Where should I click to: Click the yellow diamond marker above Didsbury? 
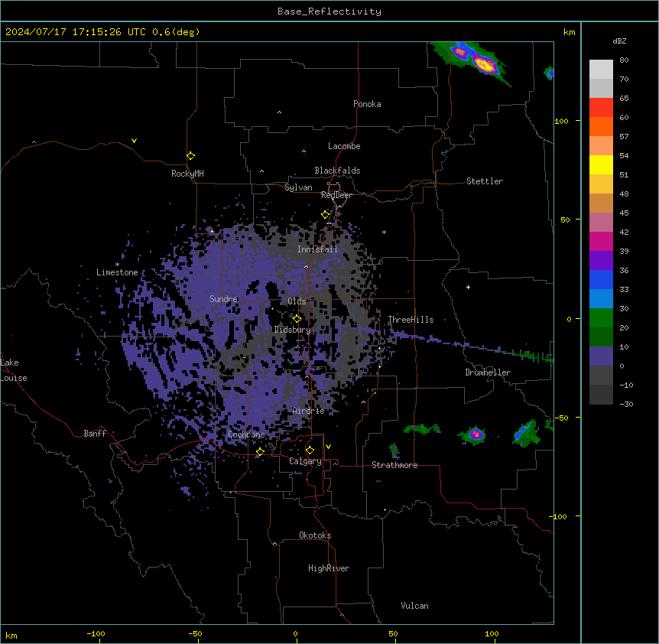[297, 319]
